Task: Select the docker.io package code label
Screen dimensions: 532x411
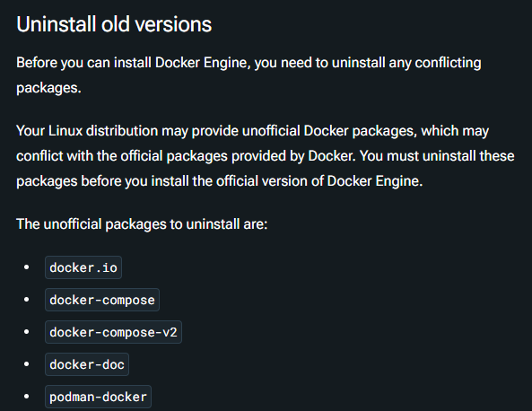Action: point(83,267)
